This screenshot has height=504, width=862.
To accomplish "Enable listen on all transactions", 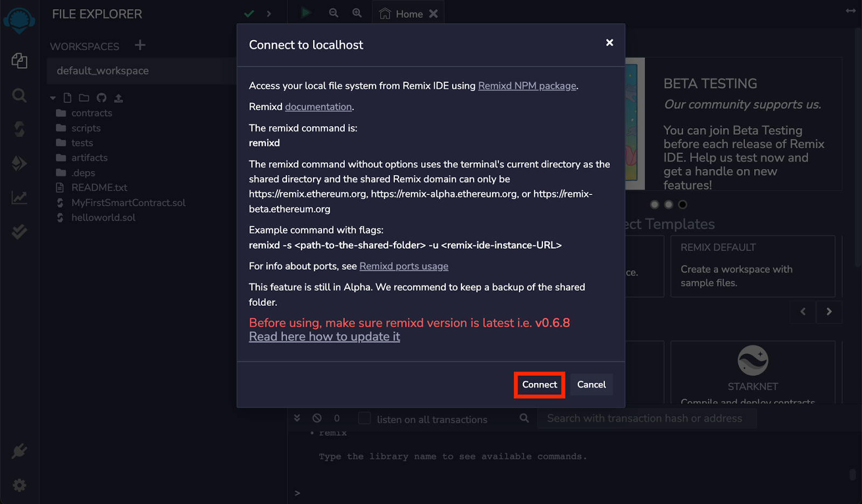I will pyautogui.click(x=364, y=418).
